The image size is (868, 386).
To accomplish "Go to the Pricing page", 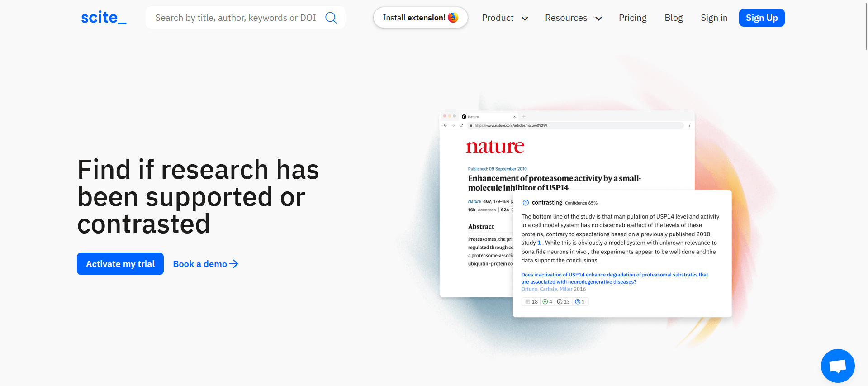I will tap(632, 18).
